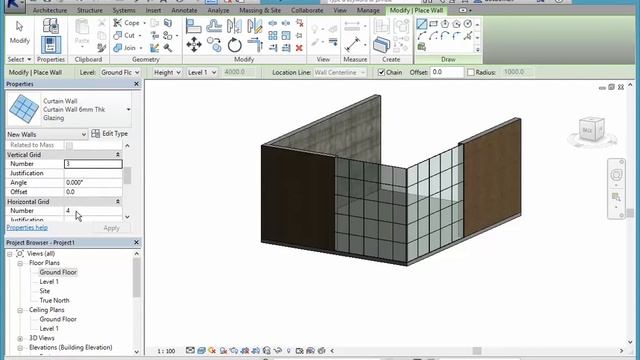Open the Level 1 top constraint dropdown
640x360 pixels.
(201, 72)
